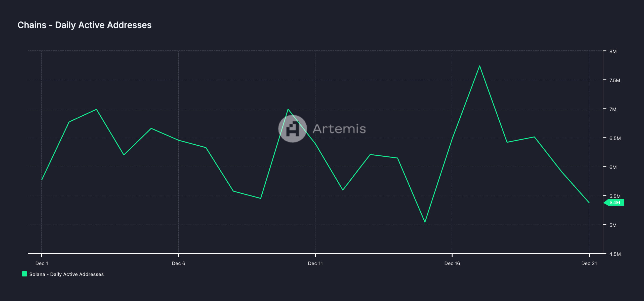
Task: Click the Dec 1 x-axis label
Action: [42, 263]
